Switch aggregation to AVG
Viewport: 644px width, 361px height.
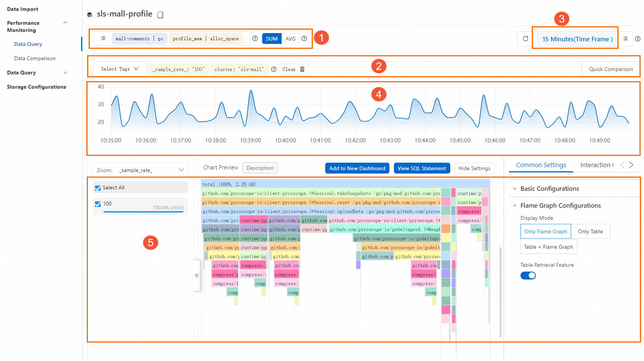[x=291, y=39]
